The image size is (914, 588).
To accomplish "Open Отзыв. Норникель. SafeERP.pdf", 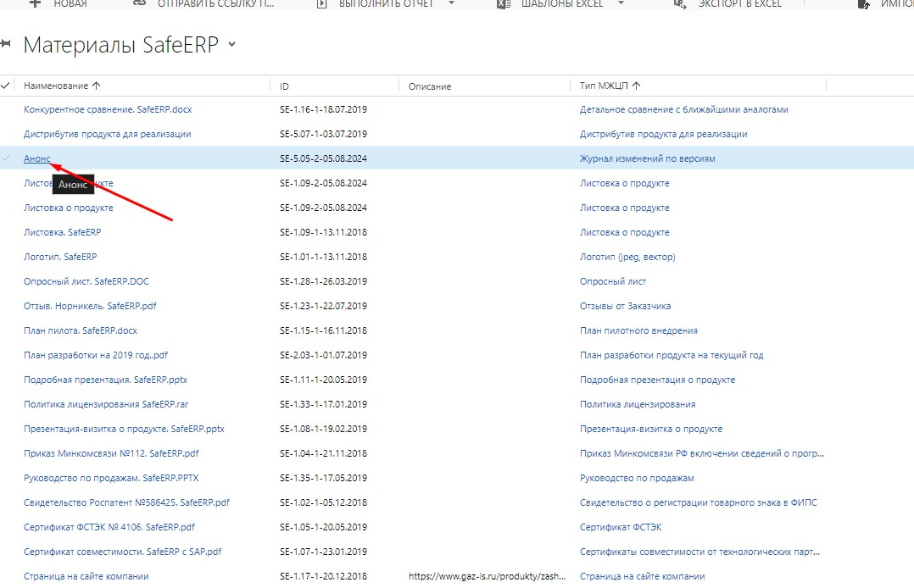I will [x=90, y=306].
